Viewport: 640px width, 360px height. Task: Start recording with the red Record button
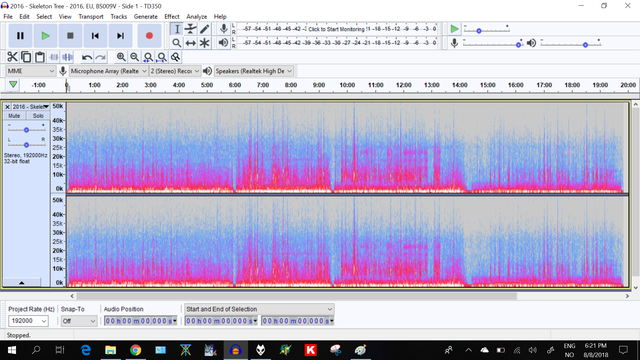pyautogui.click(x=149, y=36)
